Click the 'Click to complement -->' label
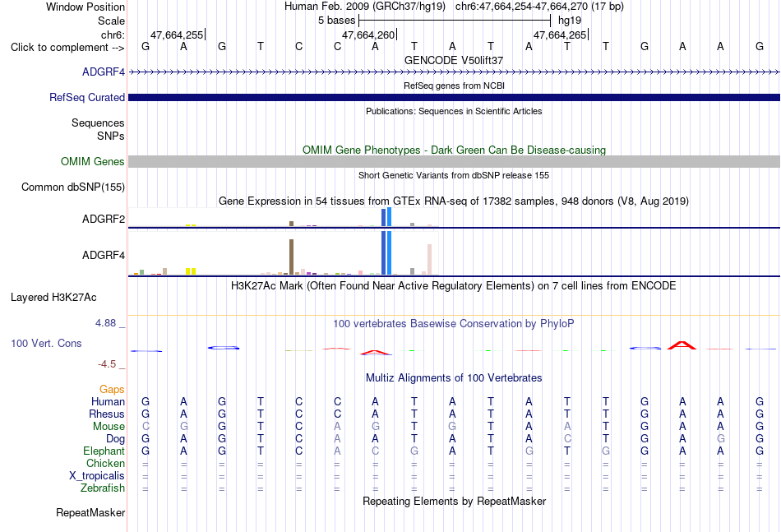This screenshot has width=781, height=532. coord(67,48)
